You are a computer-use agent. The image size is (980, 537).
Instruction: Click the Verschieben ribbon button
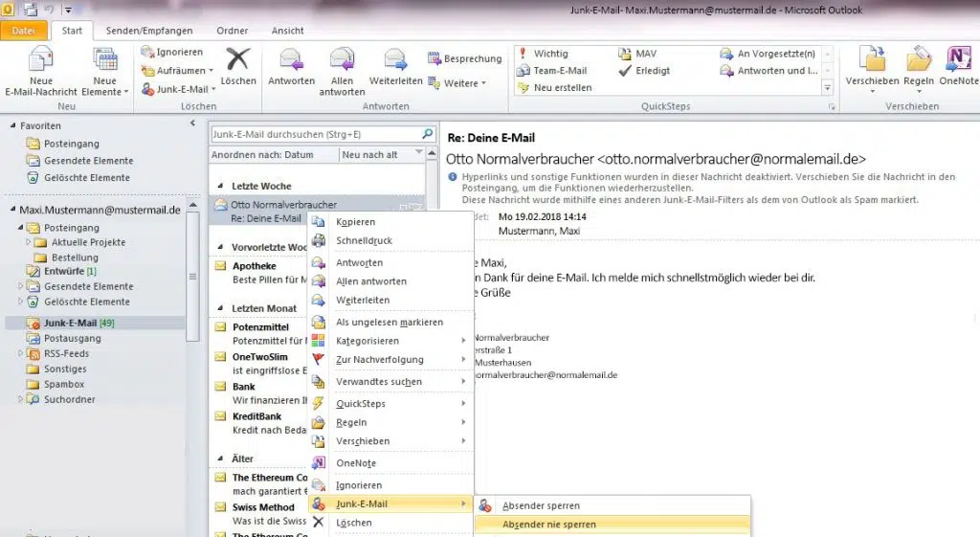point(872,69)
